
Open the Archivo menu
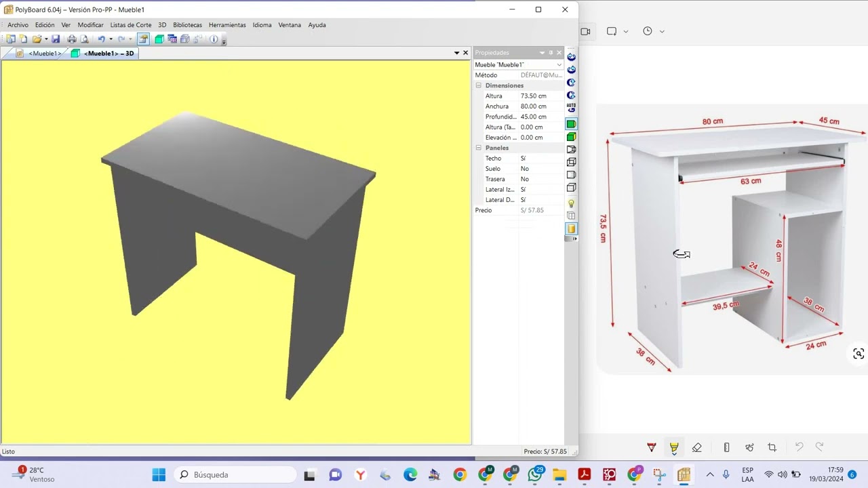coord(18,25)
